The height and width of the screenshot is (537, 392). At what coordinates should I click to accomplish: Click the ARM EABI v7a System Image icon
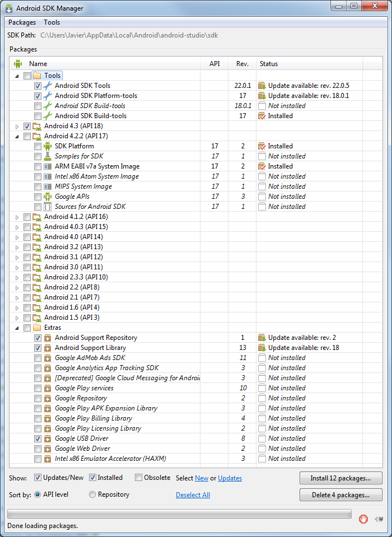[48, 166]
